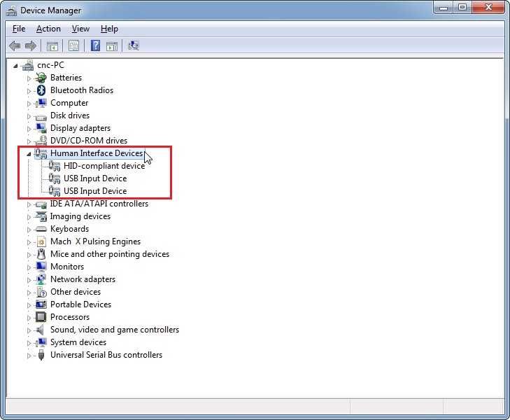Open the Action menu
This screenshot has height=420, width=510.
coord(48,29)
